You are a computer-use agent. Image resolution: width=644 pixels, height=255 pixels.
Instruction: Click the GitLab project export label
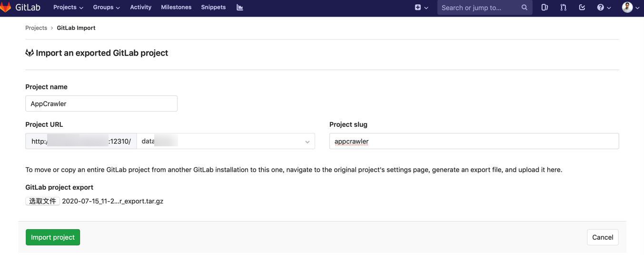point(59,187)
